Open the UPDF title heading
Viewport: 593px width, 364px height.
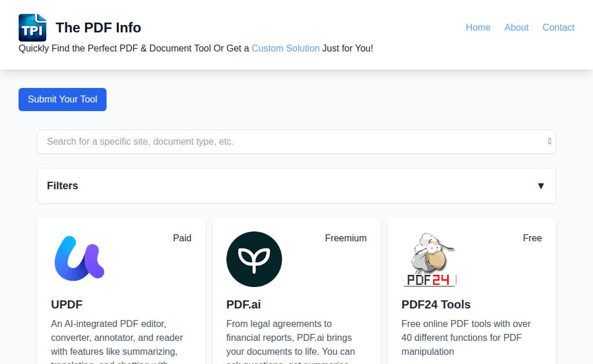(67, 304)
